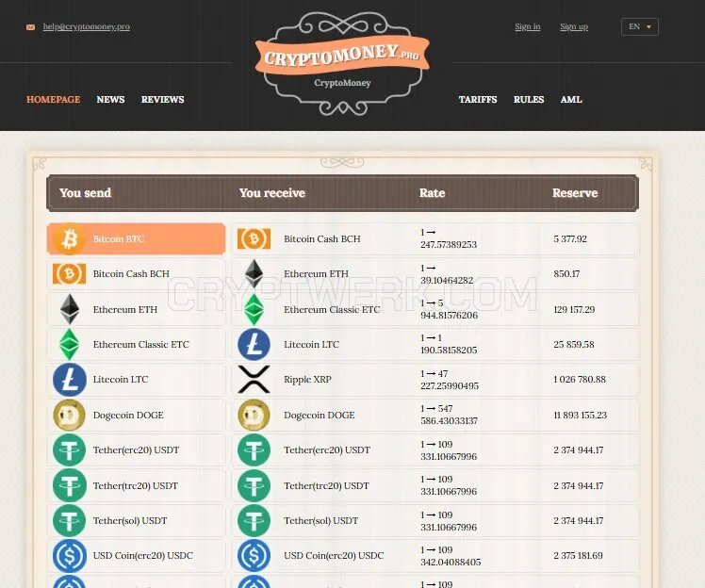Select Dogecoin DOGE label in send list
Screen dimensions: 705x588
[x=128, y=415]
